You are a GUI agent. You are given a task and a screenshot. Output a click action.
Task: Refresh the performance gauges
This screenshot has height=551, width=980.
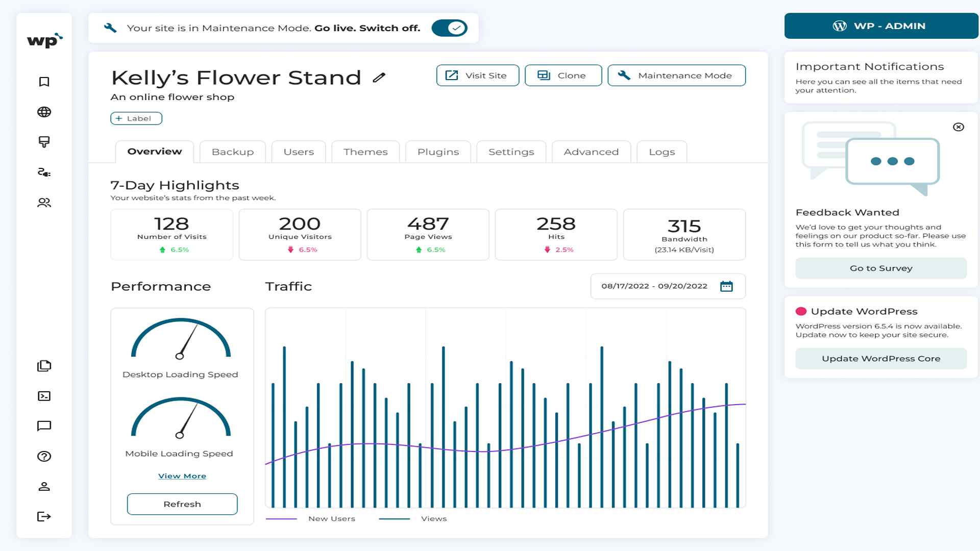point(182,504)
